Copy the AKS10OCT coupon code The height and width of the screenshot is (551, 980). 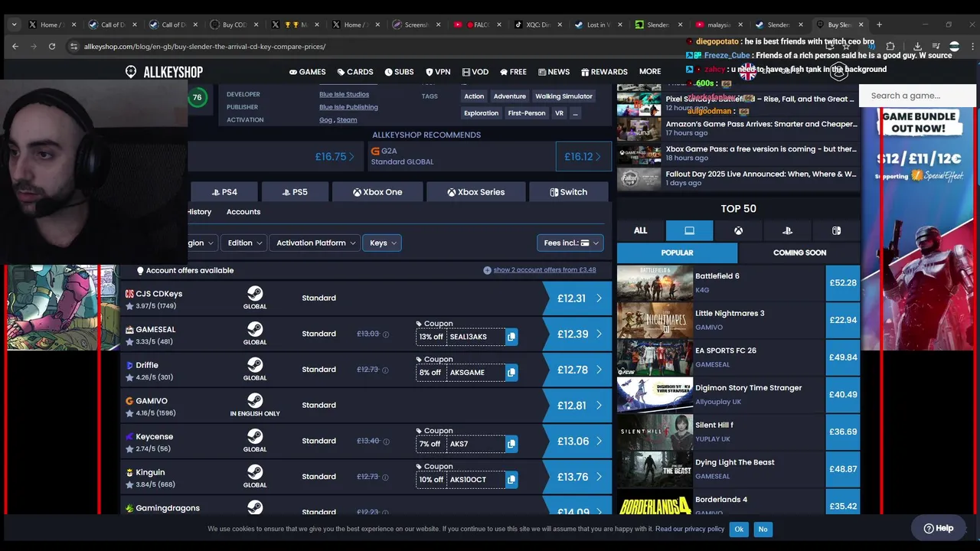(511, 480)
